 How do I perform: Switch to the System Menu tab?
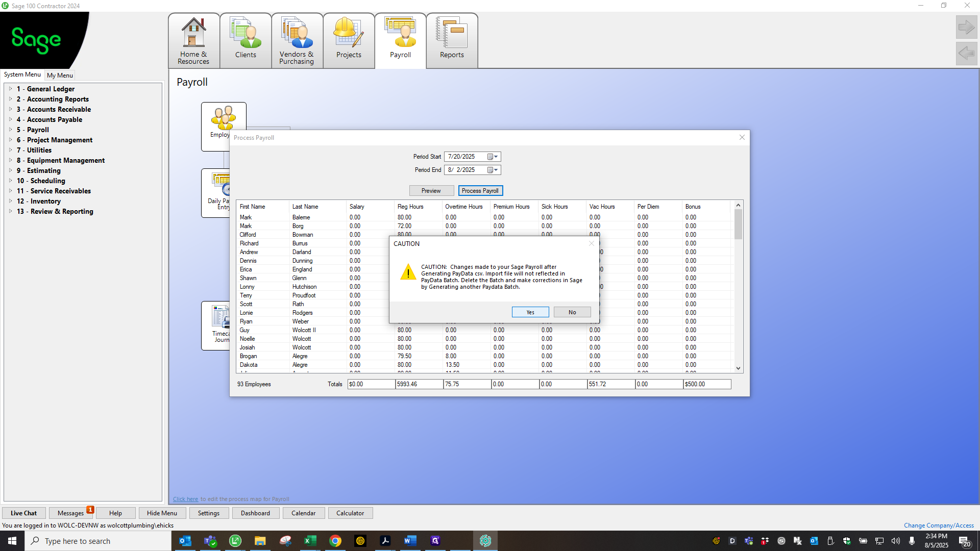coord(22,74)
